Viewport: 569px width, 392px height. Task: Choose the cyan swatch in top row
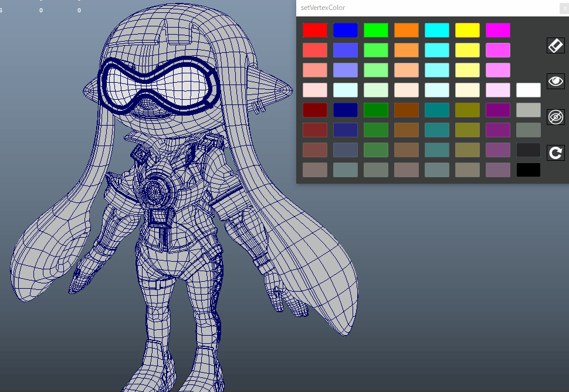[x=437, y=30]
